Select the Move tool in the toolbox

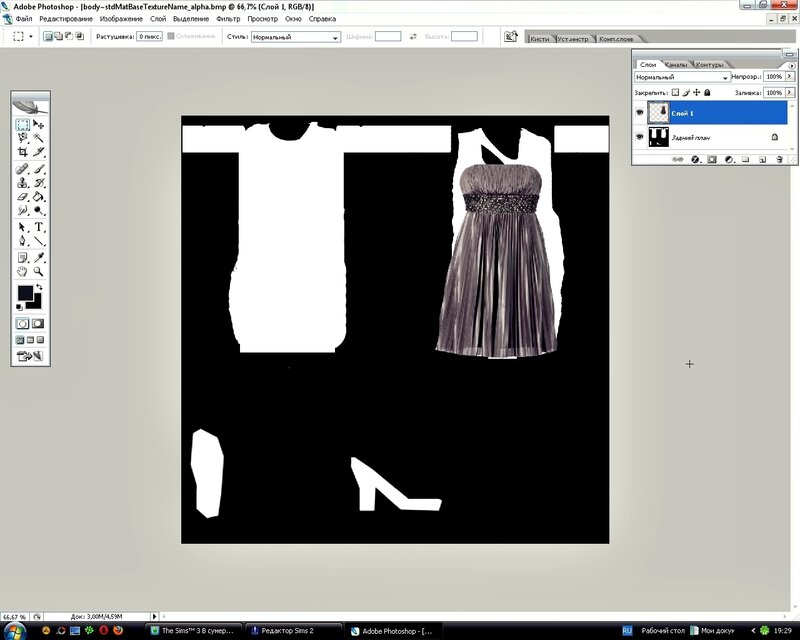tap(39, 125)
